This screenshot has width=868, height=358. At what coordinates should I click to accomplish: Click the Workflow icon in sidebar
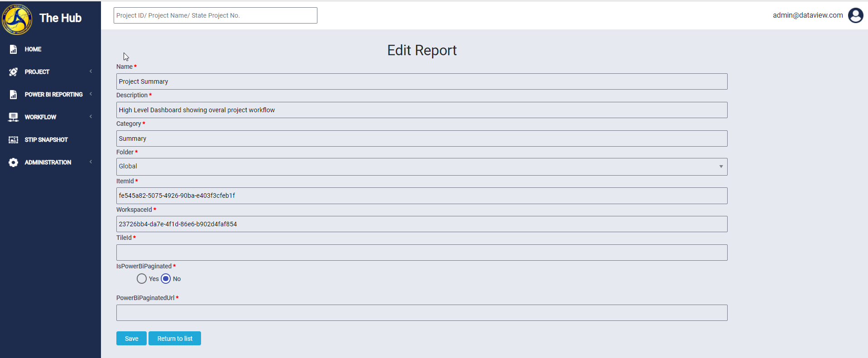[13, 117]
